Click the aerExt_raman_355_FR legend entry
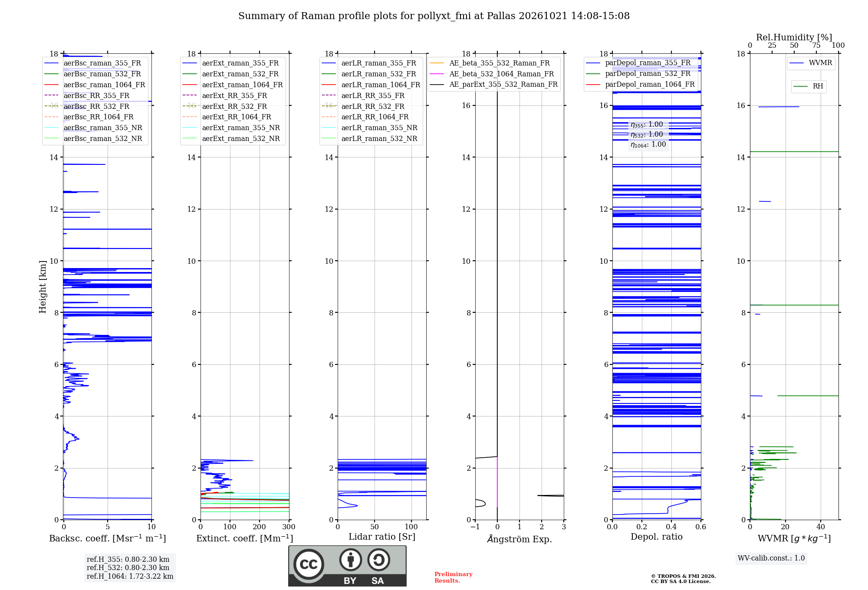This screenshot has width=868, height=590. tap(231, 63)
